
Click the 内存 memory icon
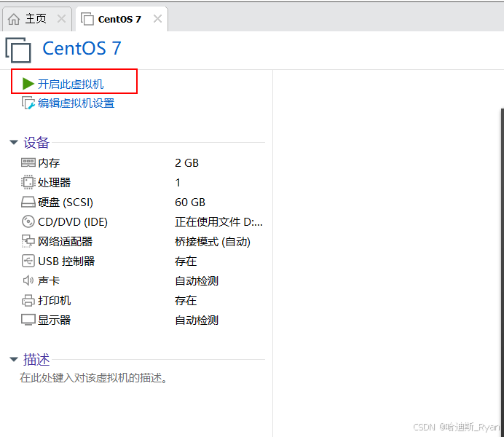tap(28, 162)
